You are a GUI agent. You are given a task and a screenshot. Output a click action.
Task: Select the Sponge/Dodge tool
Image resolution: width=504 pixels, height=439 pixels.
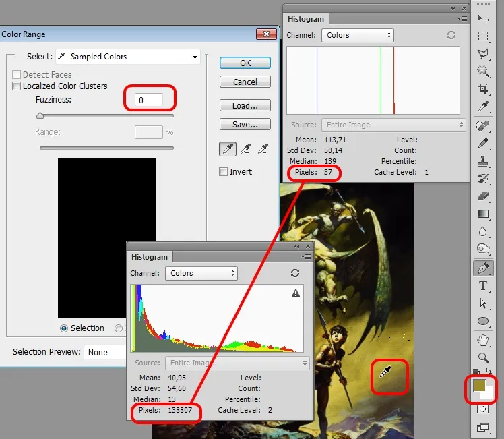pyautogui.click(x=483, y=249)
